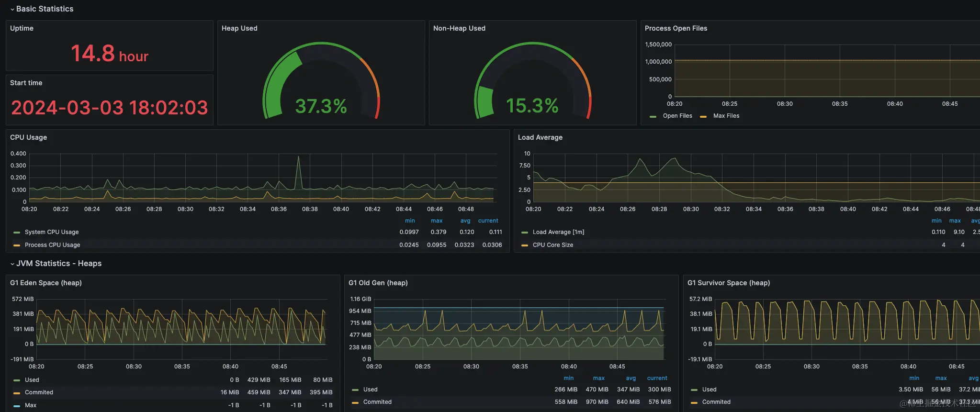The height and width of the screenshot is (412, 980).
Task: Sort CPU Usage legend by max column
Action: click(x=437, y=221)
